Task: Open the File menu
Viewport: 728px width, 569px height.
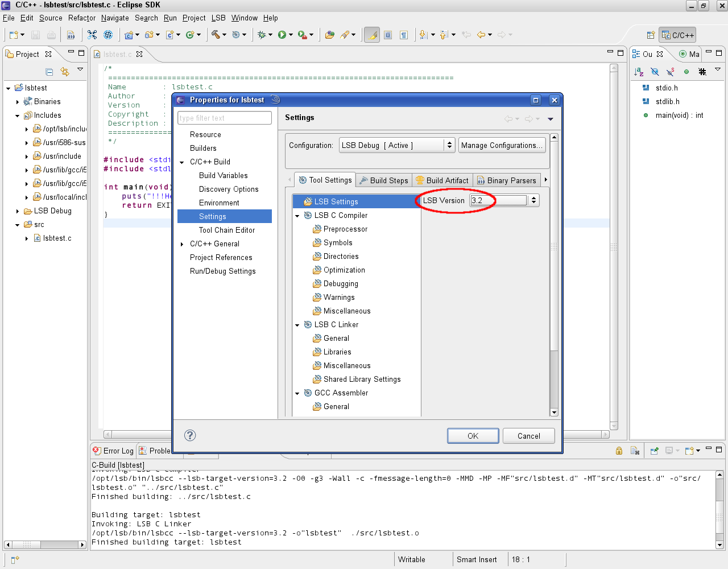Action: tap(9, 18)
